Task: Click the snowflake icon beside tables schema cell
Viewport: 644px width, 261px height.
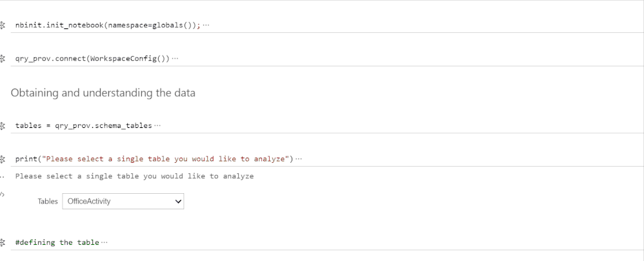Action: [2, 125]
